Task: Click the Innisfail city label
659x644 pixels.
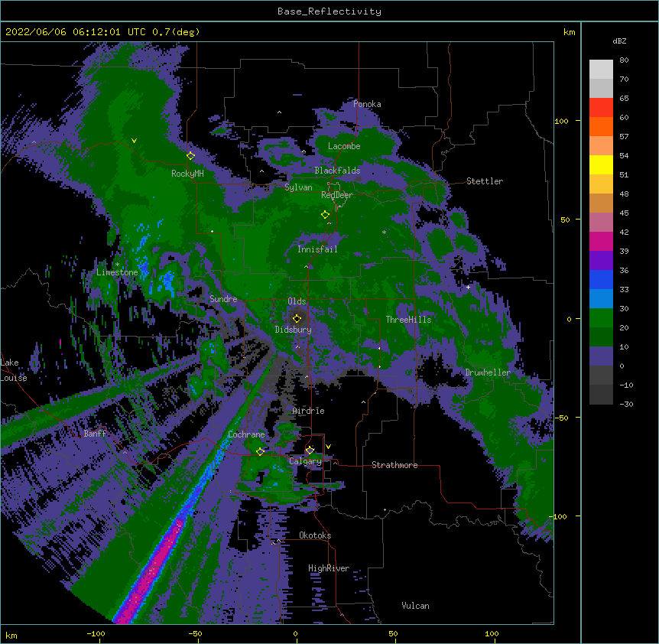Action: click(x=317, y=249)
